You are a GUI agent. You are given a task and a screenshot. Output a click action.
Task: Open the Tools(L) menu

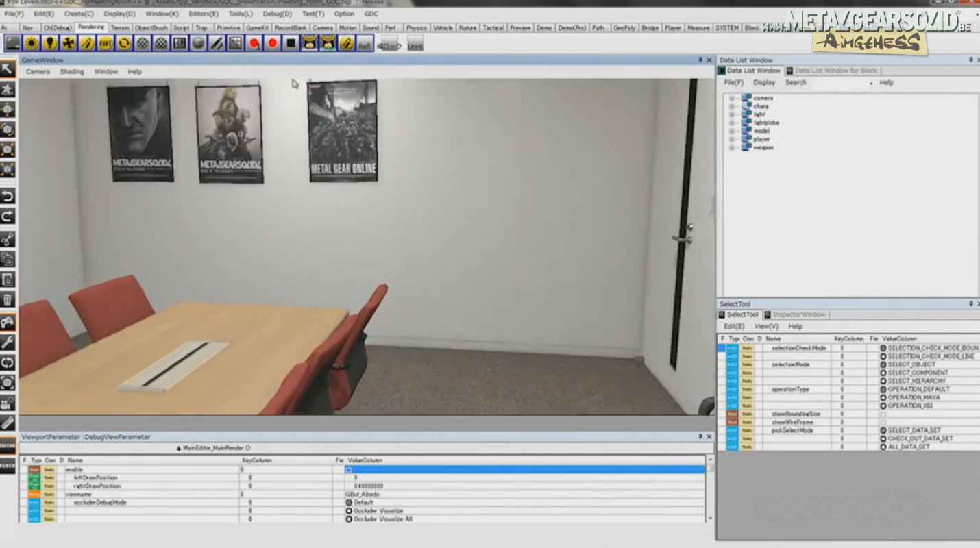pos(240,14)
